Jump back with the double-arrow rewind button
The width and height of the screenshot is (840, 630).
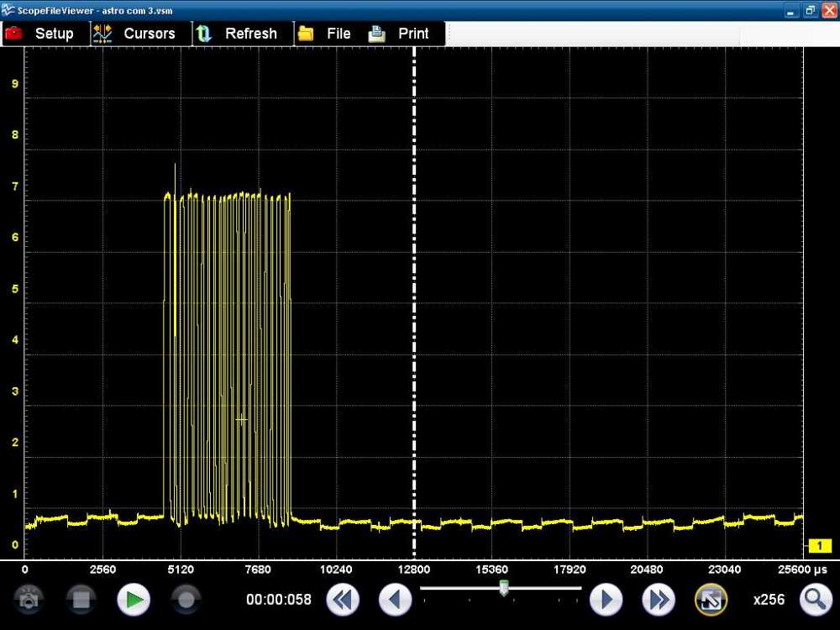pyautogui.click(x=343, y=600)
